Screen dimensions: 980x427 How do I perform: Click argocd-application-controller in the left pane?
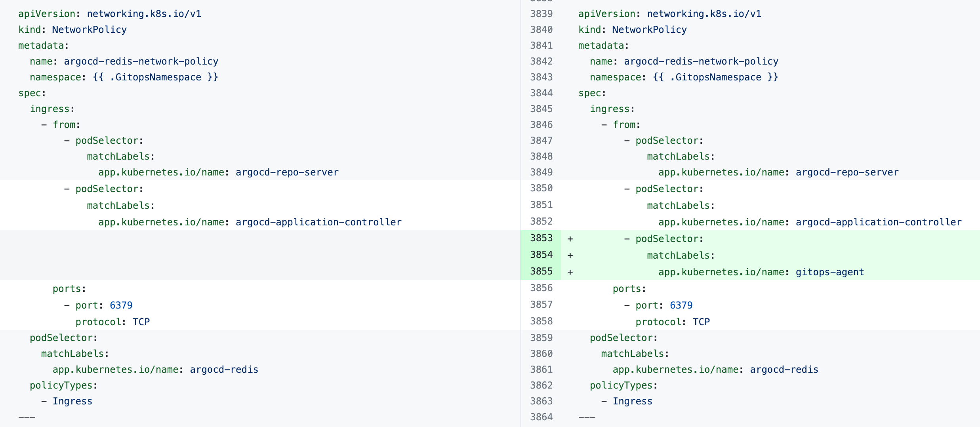pyautogui.click(x=318, y=222)
